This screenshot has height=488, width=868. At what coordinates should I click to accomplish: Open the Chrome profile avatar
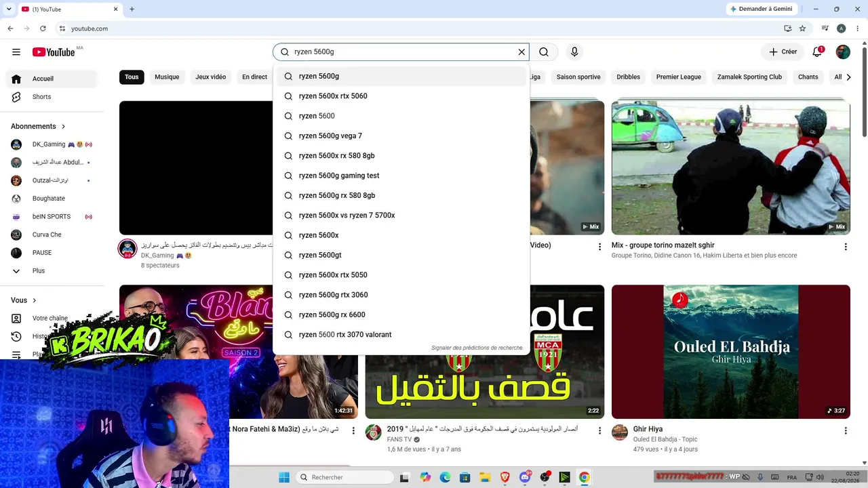coord(841,28)
